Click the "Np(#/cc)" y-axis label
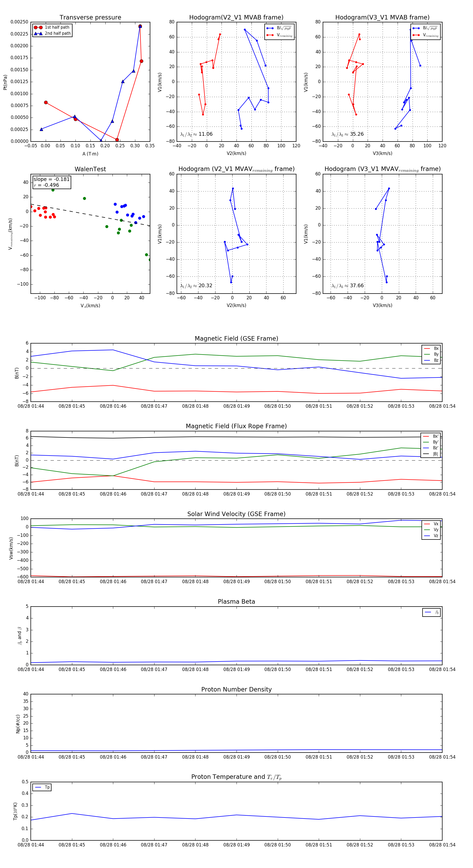 pyautogui.click(x=18, y=724)
